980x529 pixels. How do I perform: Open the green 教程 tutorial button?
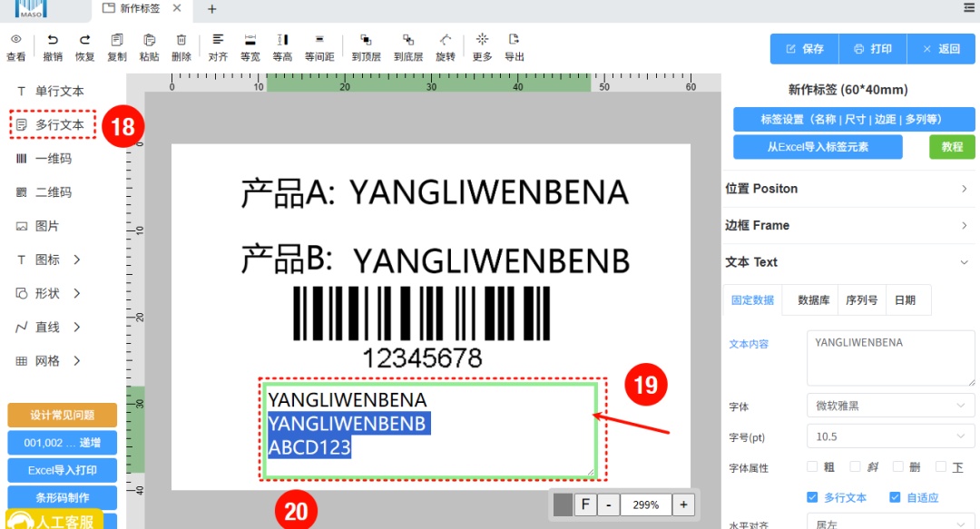pyautogui.click(x=952, y=147)
